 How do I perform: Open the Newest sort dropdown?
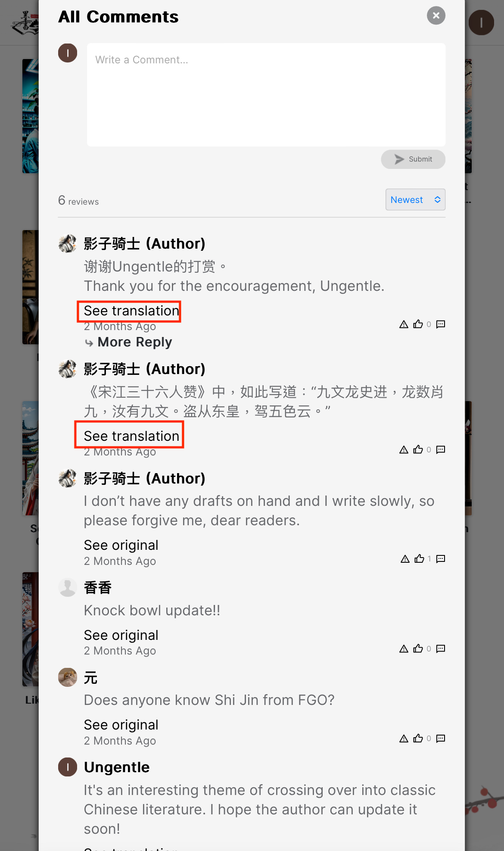[x=415, y=200]
